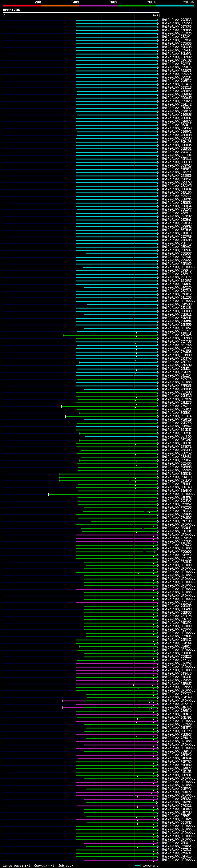Click UniRef100_B4FMM2 entry
This screenshot has height=868, width=197.
coord(177,497)
